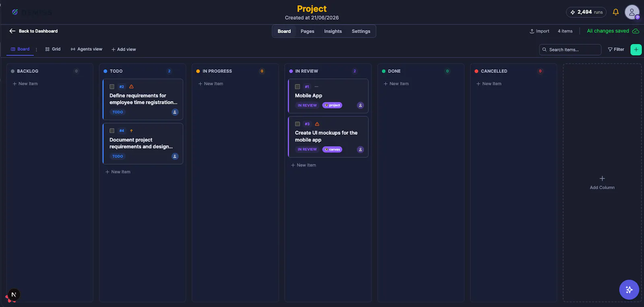Image resolution: width=644 pixels, height=307 pixels.
Task: Focus the Search items field
Action: coord(570,49)
